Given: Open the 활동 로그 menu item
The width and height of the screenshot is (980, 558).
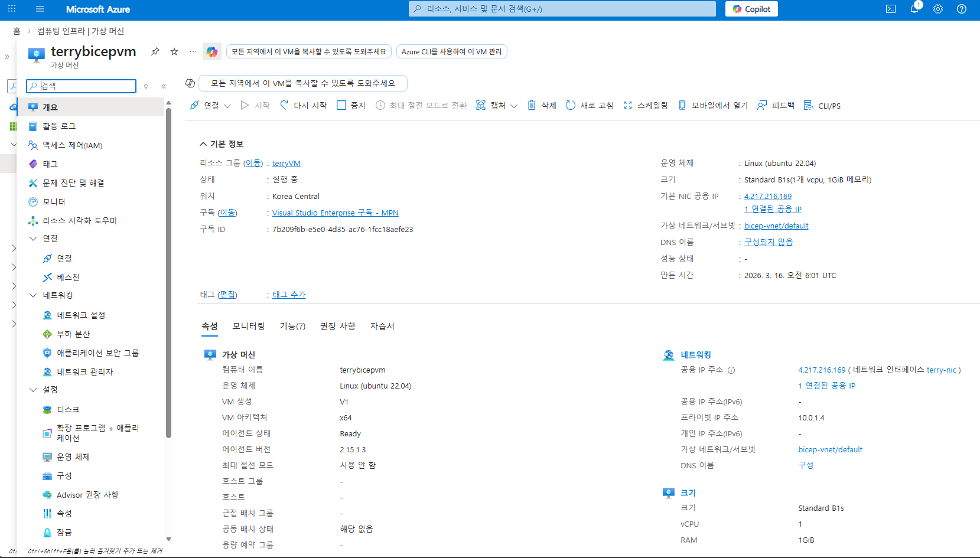Looking at the screenshot, I should [x=59, y=126].
